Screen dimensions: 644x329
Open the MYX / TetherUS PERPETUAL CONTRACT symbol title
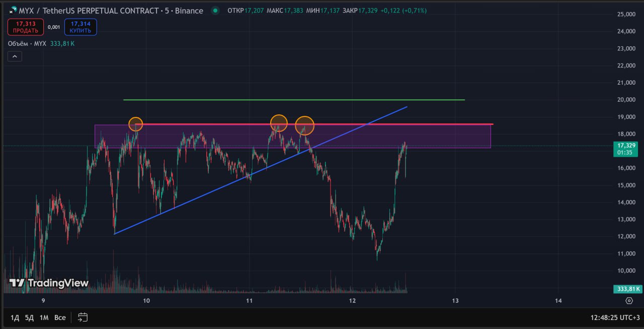coord(111,11)
